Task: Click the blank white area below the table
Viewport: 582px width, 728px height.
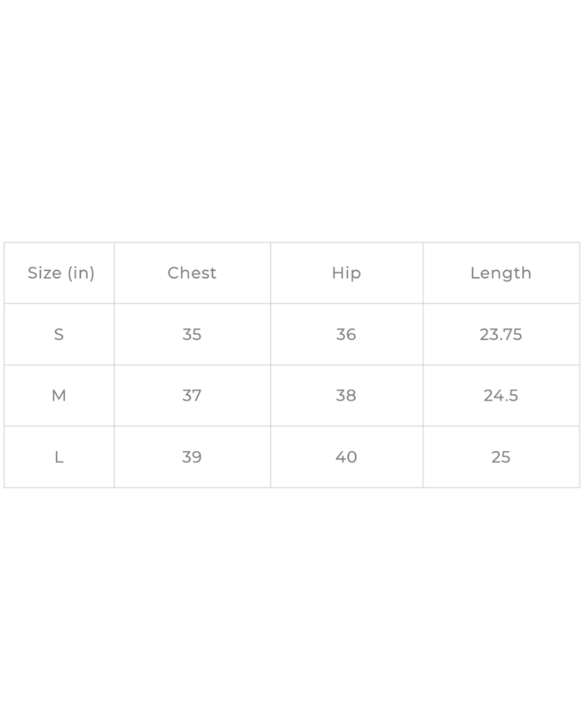Action: [291, 604]
